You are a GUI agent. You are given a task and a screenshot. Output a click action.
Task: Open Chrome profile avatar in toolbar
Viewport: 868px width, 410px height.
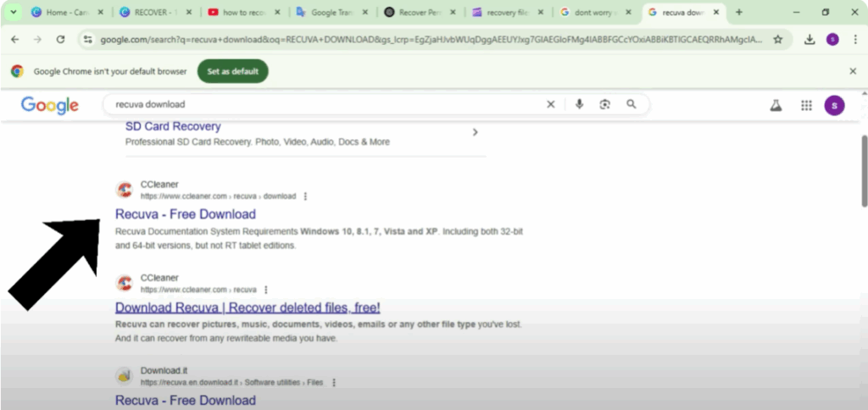click(832, 39)
